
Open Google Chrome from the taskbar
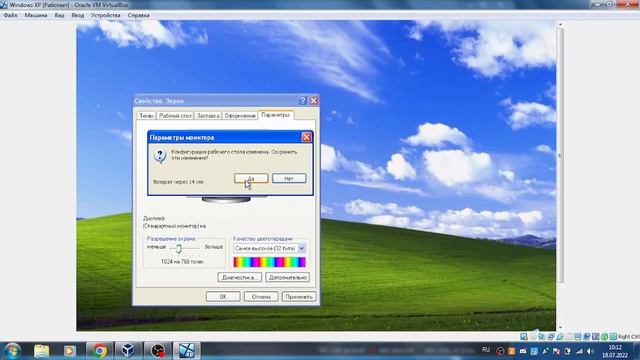(x=99, y=351)
